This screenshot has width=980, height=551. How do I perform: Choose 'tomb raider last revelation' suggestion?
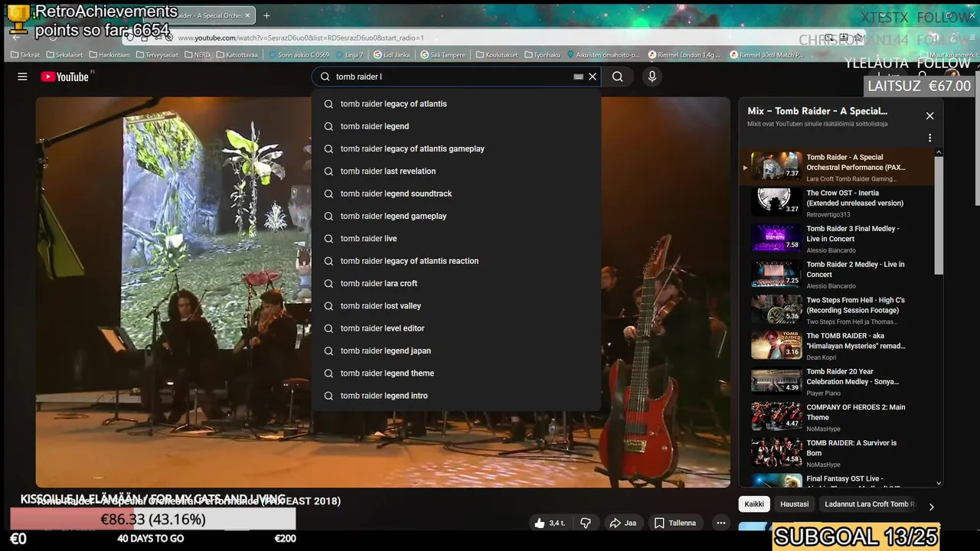click(456, 171)
